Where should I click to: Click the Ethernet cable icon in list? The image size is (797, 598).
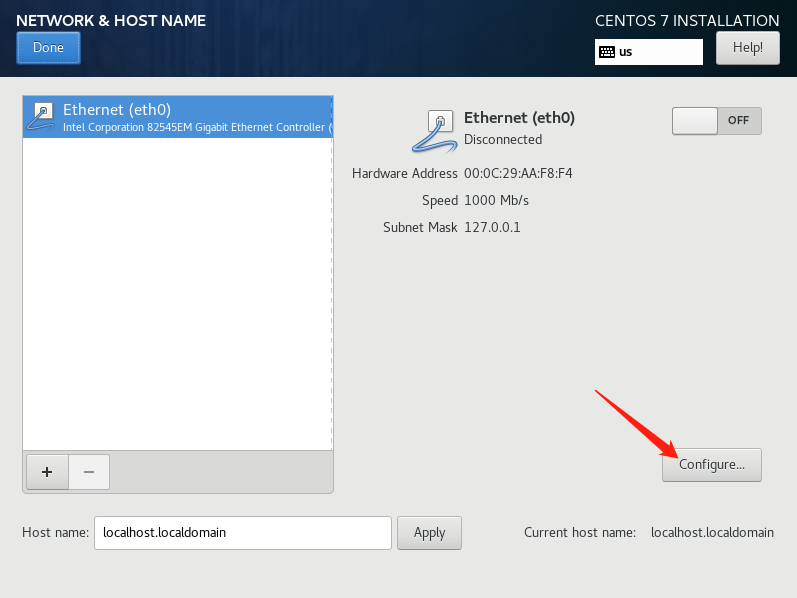click(41, 116)
